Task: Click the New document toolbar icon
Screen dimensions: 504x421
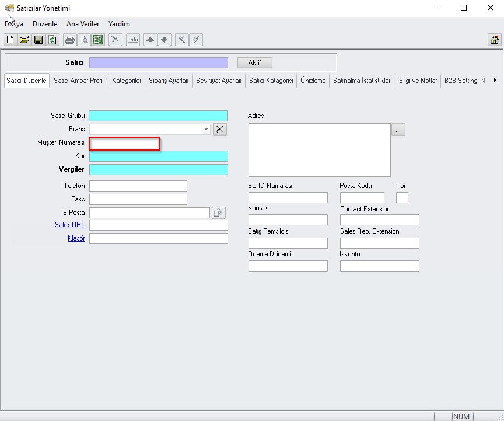Action: tap(10, 40)
